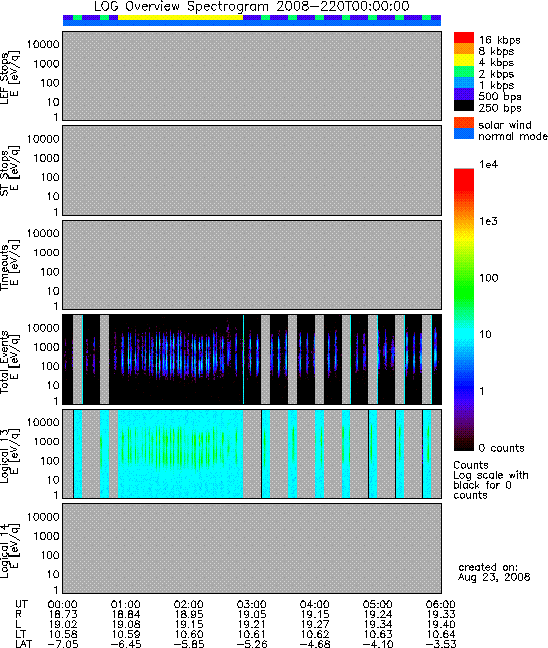This screenshot has height=648, width=548.
Task: Click the LOG Overview Spectrogram title
Action: click(252, 6)
